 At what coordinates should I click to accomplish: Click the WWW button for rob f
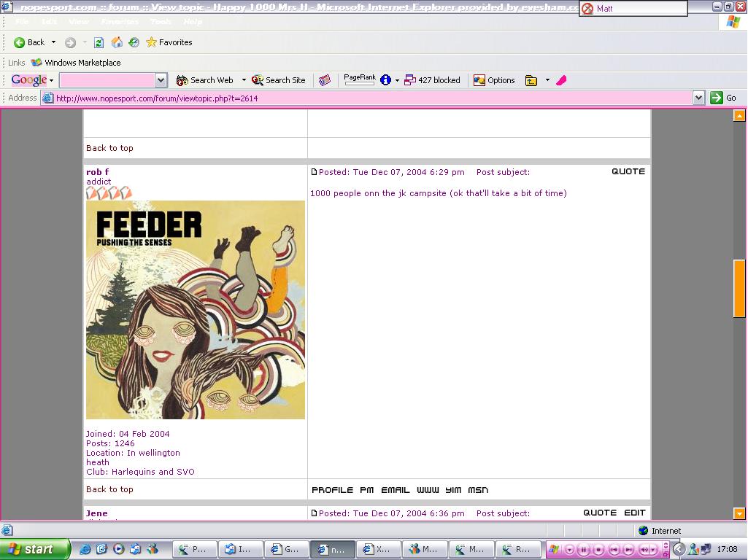point(428,490)
